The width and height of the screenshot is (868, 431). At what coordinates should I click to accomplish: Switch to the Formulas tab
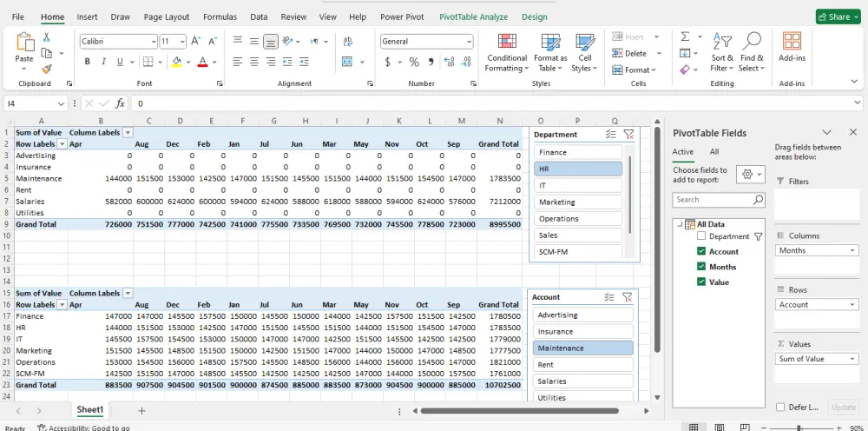point(220,17)
